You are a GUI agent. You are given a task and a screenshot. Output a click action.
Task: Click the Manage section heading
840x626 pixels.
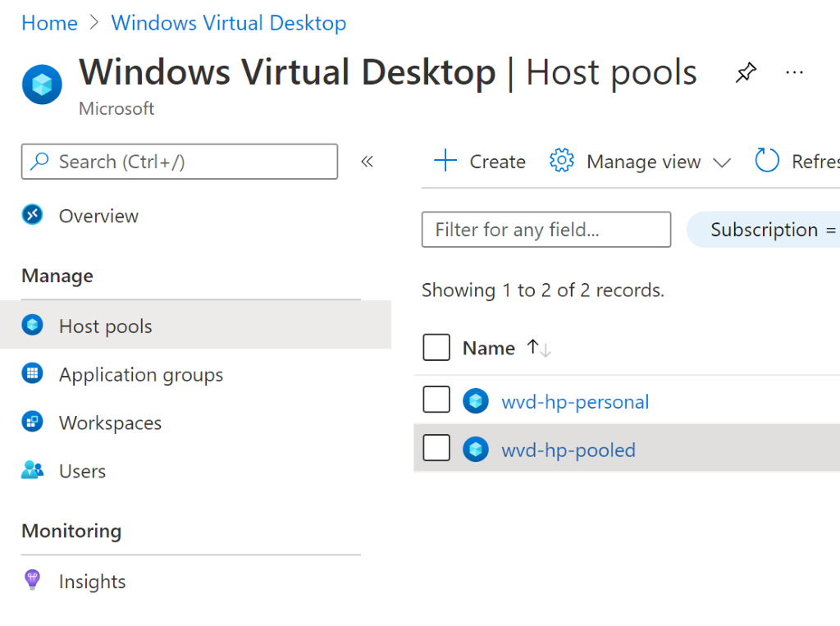(x=57, y=276)
